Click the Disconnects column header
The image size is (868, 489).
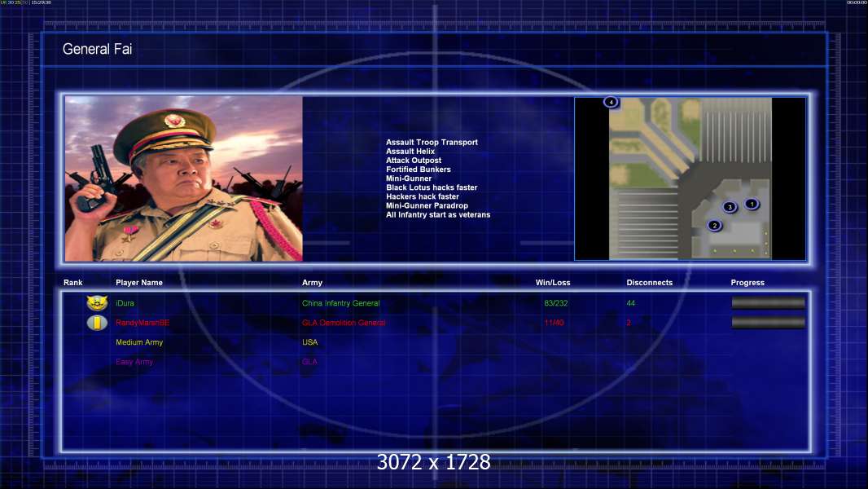coord(649,283)
